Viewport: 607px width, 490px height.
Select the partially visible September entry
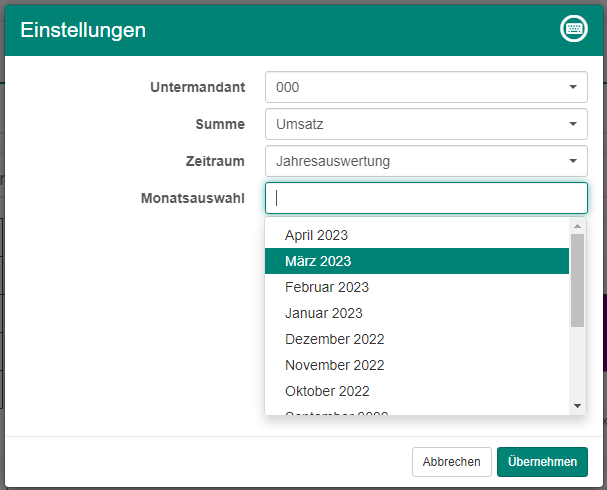(336, 411)
